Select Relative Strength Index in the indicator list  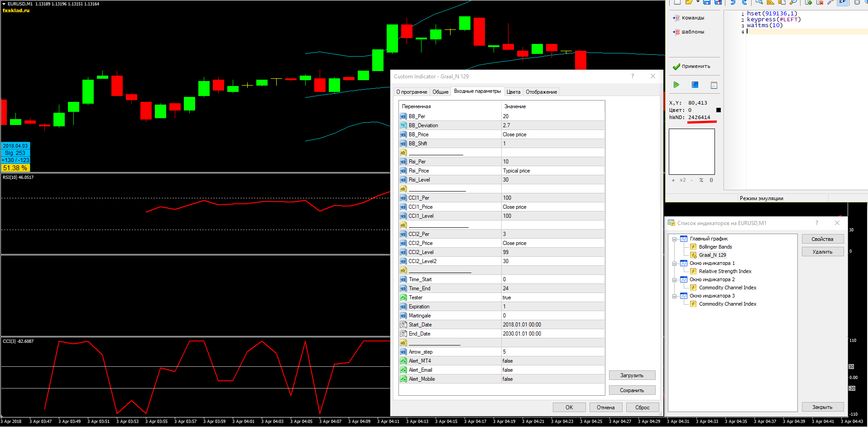pyautogui.click(x=725, y=271)
